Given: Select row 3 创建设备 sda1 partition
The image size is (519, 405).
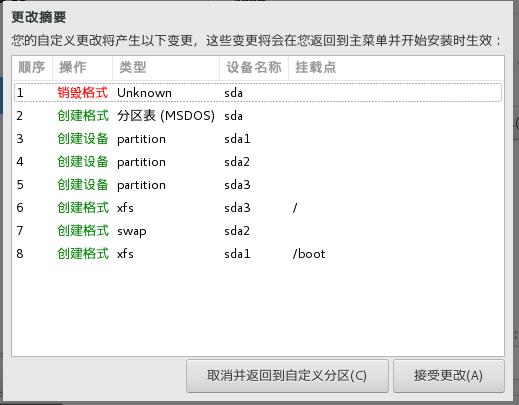Looking at the screenshot, I should pyautogui.click(x=258, y=139).
